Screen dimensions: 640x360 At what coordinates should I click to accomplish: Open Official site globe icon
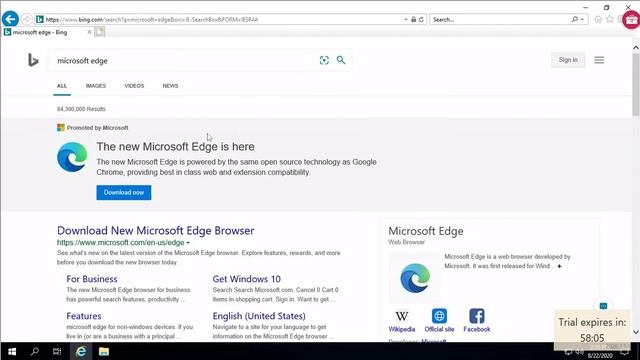click(x=439, y=316)
